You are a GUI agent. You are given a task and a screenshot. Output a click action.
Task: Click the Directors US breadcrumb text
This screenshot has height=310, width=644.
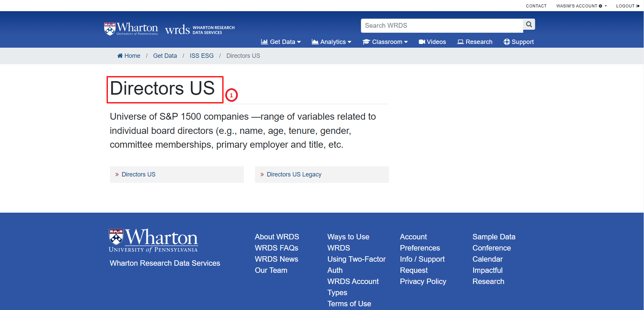pyautogui.click(x=243, y=56)
